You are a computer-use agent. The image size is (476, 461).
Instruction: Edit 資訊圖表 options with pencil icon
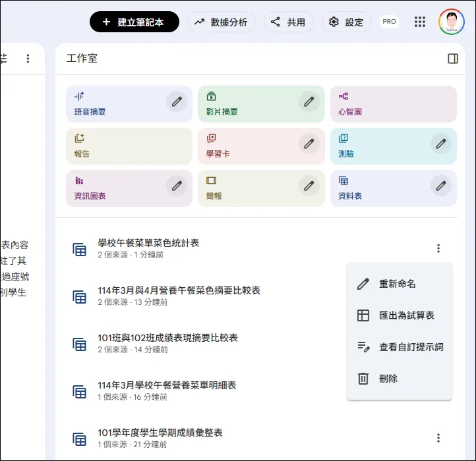click(177, 186)
